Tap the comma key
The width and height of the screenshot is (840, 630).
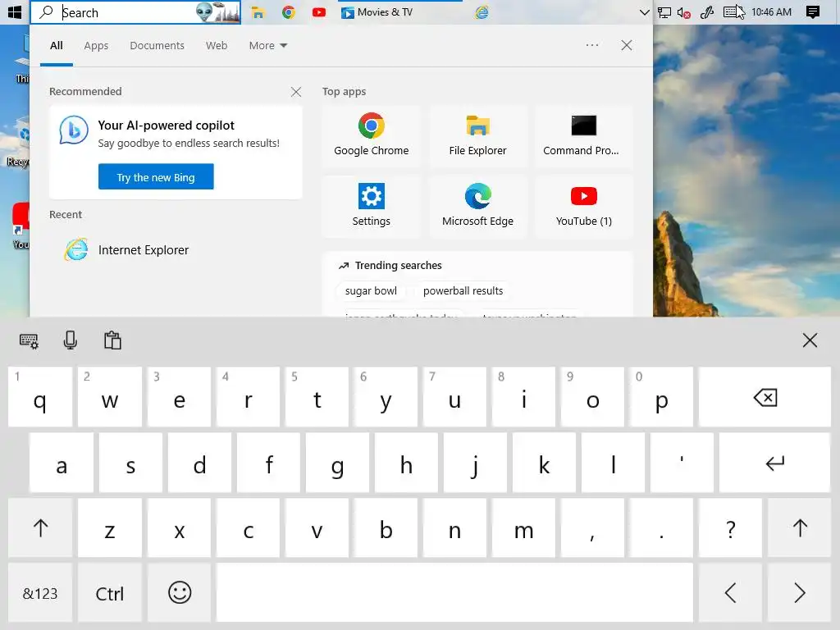(x=592, y=528)
